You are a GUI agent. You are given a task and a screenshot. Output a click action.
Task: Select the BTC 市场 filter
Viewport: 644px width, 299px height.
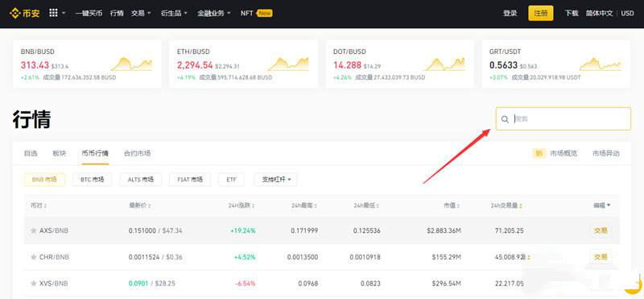[x=93, y=180]
